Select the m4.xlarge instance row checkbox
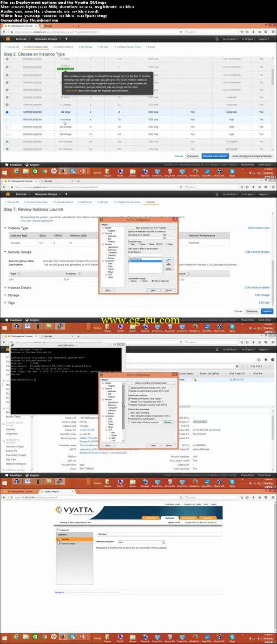277x644 pixels. pos(8,119)
